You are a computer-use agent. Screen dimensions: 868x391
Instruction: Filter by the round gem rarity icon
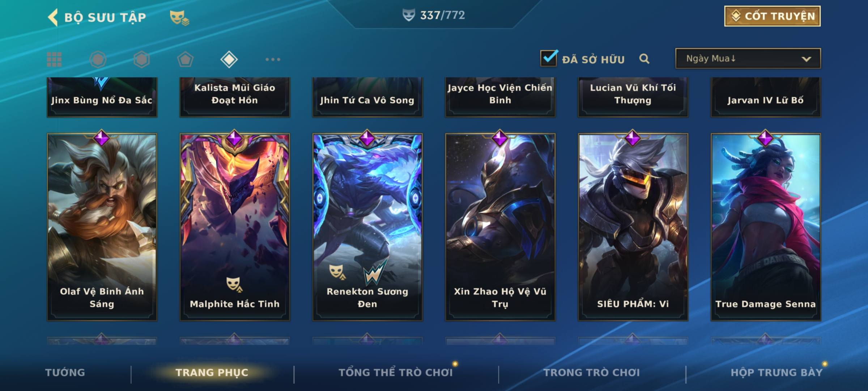(x=98, y=59)
